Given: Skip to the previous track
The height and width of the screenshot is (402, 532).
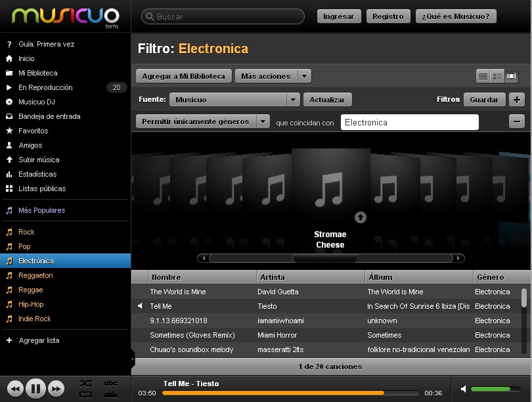Looking at the screenshot, I should tap(15, 389).
